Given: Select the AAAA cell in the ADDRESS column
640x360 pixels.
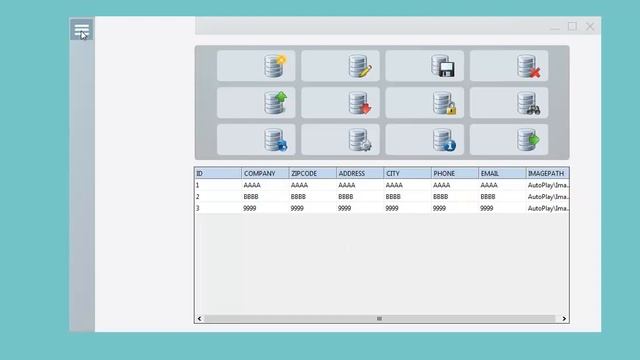Looking at the screenshot, I should point(360,185).
